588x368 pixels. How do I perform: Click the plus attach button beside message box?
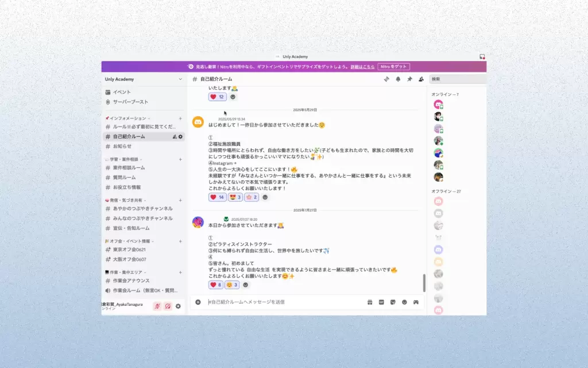[x=198, y=302]
